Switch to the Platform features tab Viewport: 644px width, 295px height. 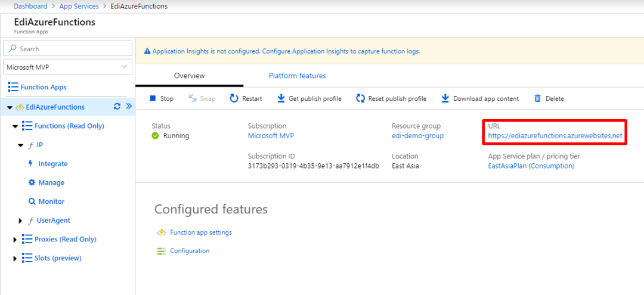click(x=298, y=76)
